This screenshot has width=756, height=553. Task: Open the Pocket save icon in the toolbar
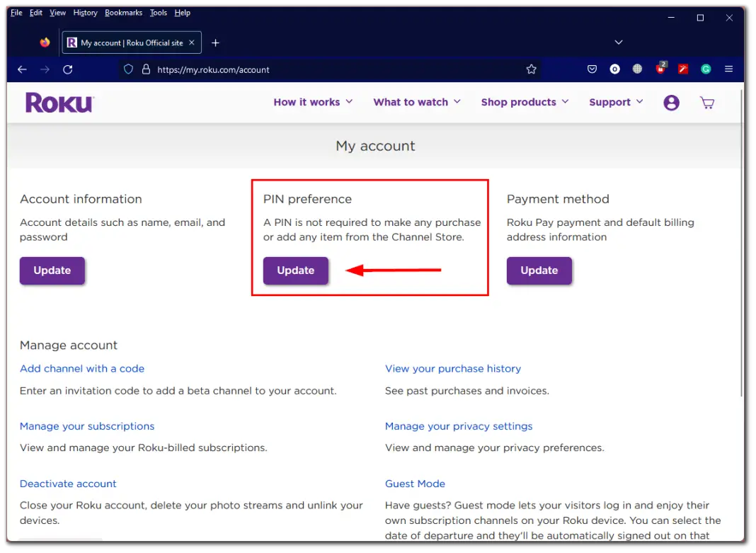pos(592,69)
